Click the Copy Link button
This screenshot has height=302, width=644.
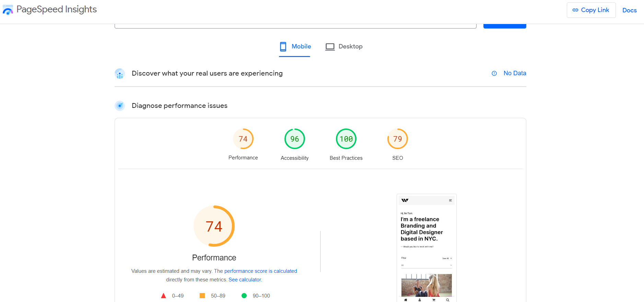(591, 10)
